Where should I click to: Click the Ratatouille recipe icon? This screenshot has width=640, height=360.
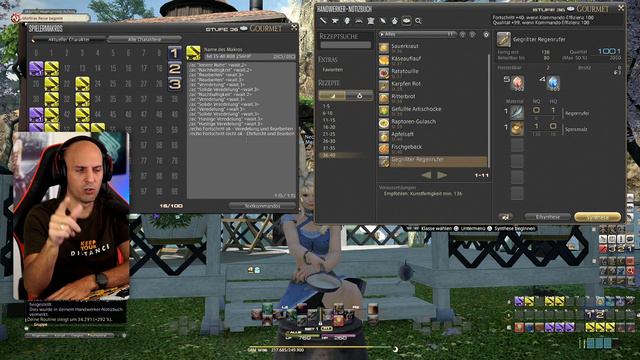[x=384, y=73]
